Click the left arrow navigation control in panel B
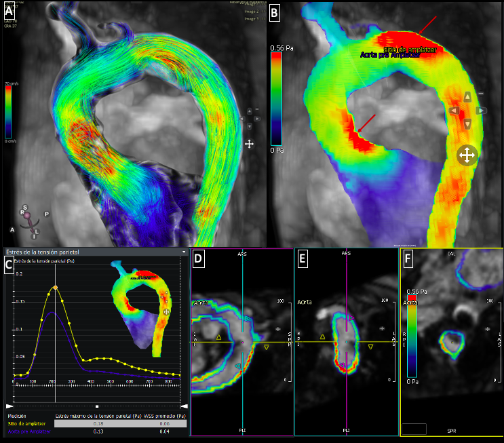 pyautogui.click(x=453, y=111)
